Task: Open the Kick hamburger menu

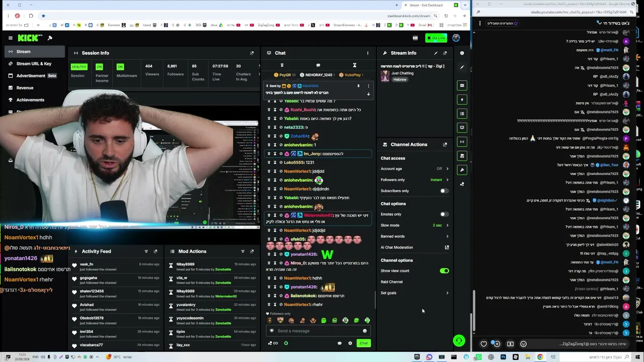Action: 11,38
